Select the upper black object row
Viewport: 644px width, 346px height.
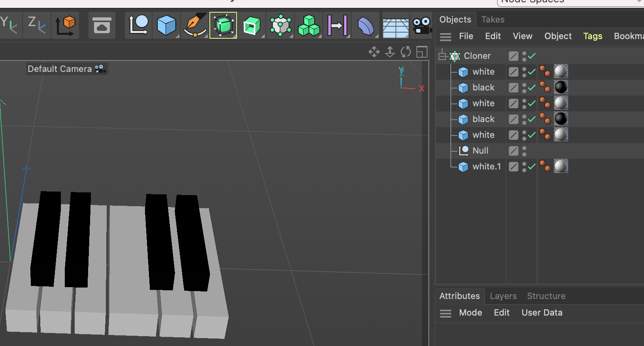484,88
